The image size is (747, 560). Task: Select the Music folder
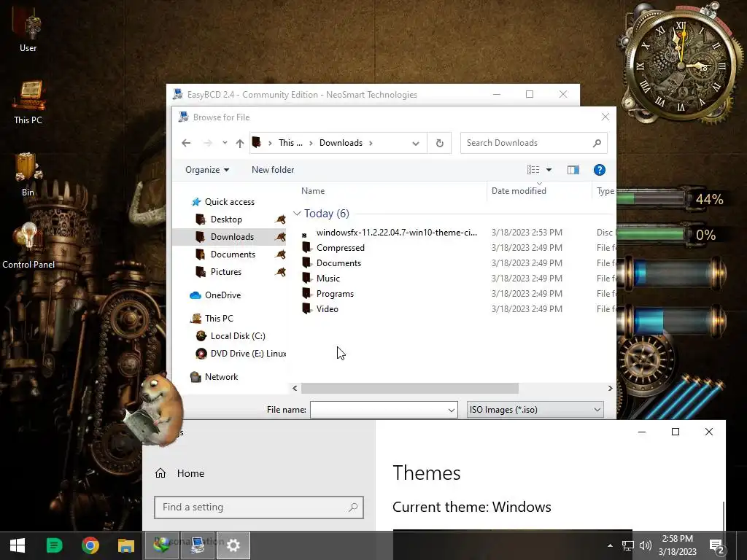[x=328, y=278]
